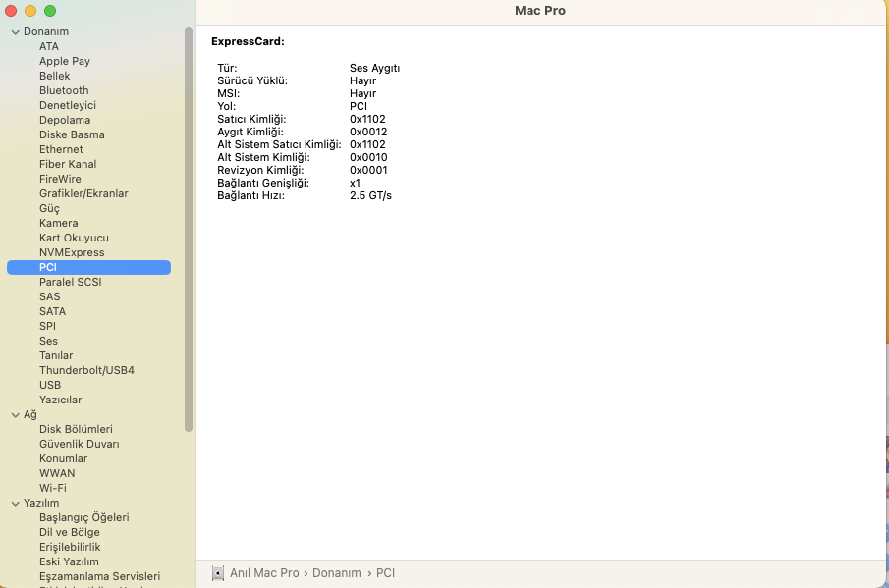Choose Thunderbolt/USB4 from the list

point(86,370)
